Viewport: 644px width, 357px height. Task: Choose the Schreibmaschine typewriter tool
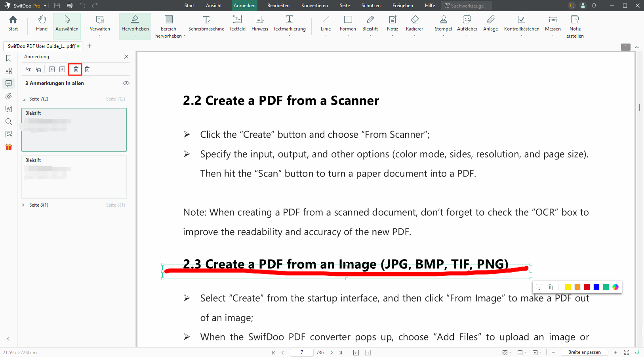pos(206,24)
